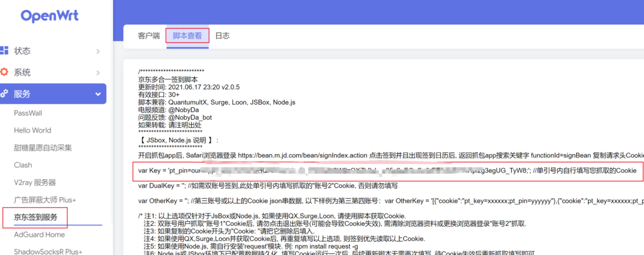Click the 脚本兼容 QuantumultX line
This screenshot has height=255, width=644.
click(x=217, y=102)
